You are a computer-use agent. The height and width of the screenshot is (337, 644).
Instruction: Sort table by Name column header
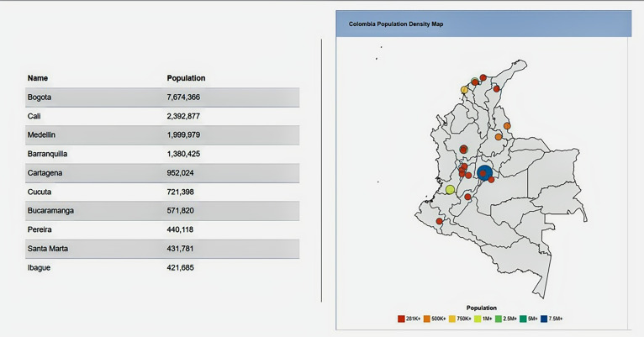pos(38,78)
